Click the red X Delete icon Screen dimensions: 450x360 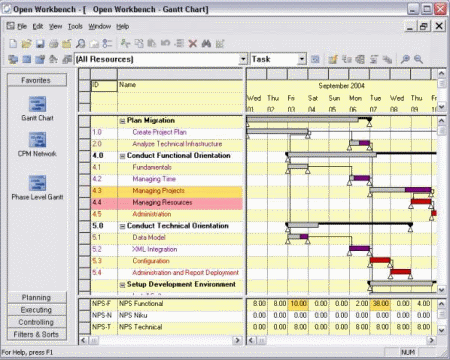click(x=193, y=43)
